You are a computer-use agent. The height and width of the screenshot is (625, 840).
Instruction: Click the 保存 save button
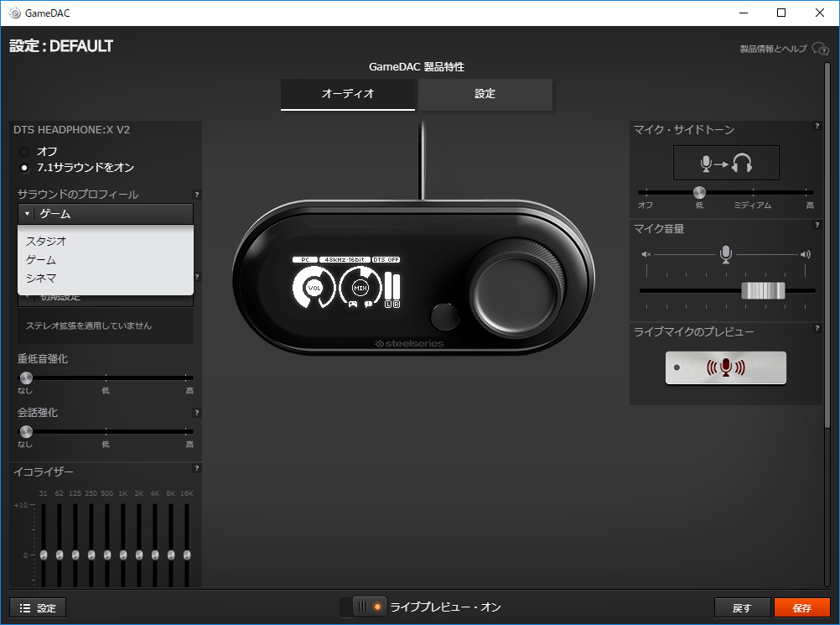pos(802,608)
